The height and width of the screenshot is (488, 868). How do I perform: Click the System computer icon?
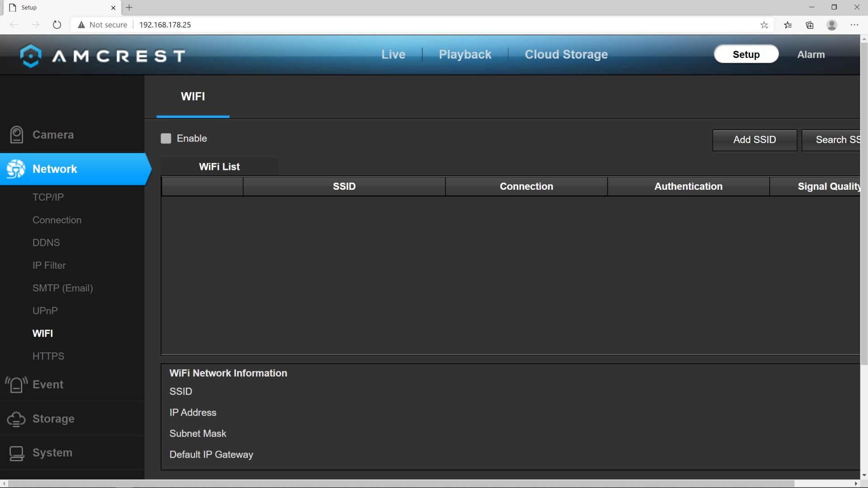(17, 453)
